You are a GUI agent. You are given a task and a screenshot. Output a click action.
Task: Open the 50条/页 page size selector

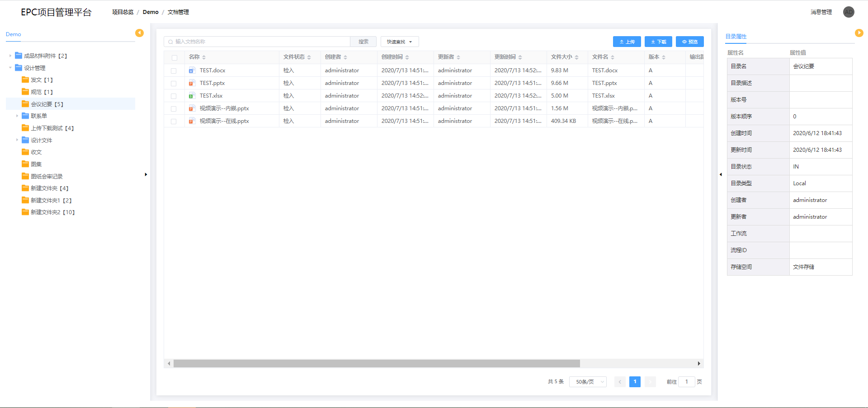[588, 382]
